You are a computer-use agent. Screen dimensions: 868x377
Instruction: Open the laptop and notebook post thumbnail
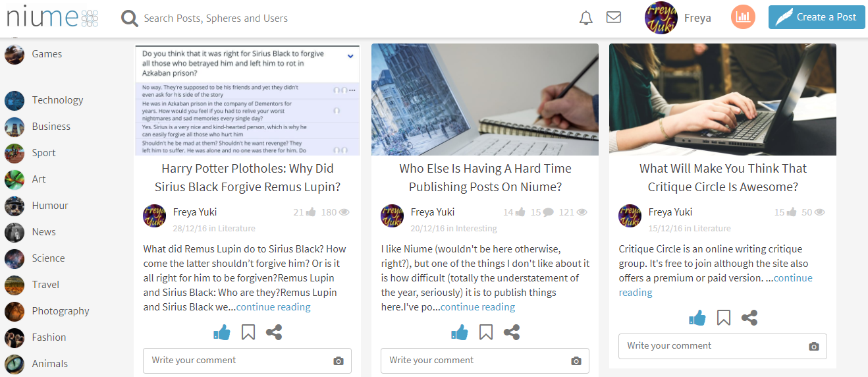click(x=485, y=100)
